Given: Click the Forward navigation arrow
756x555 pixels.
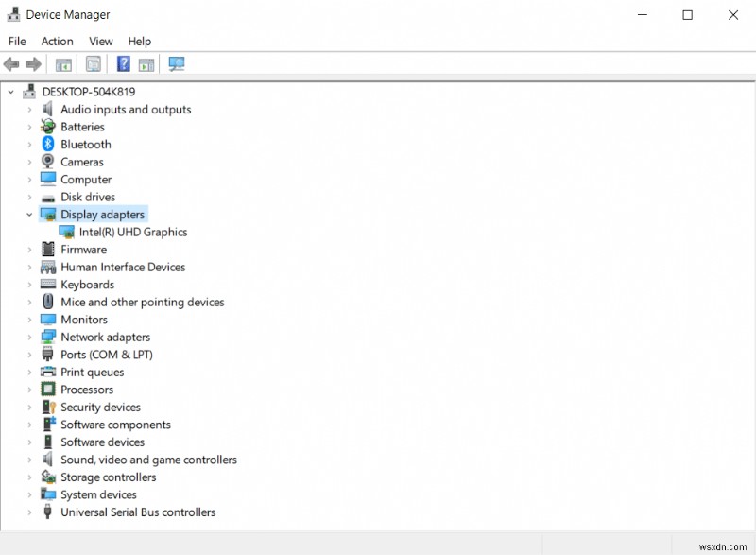Looking at the screenshot, I should pyautogui.click(x=32, y=63).
